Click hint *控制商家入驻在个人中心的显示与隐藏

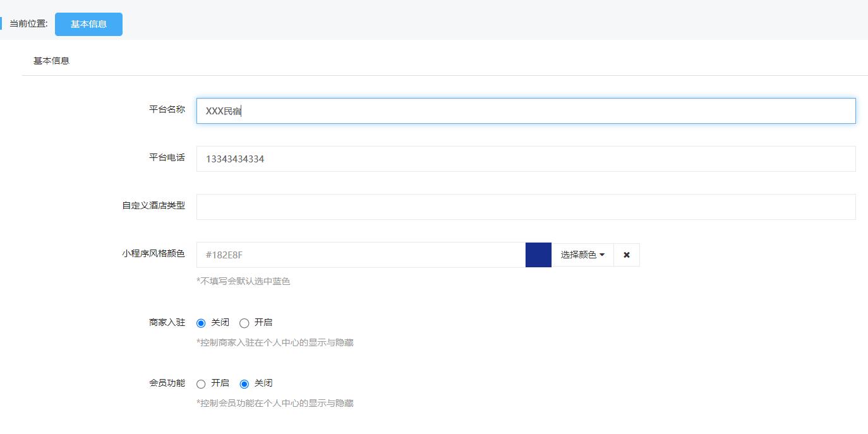[x=275, y=342]
